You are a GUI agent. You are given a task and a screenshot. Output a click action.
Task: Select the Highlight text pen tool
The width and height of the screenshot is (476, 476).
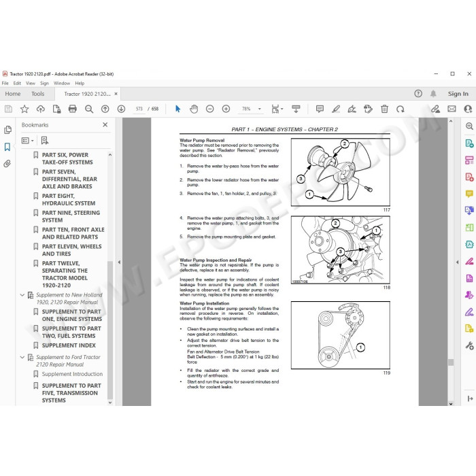tap(336, 109)
